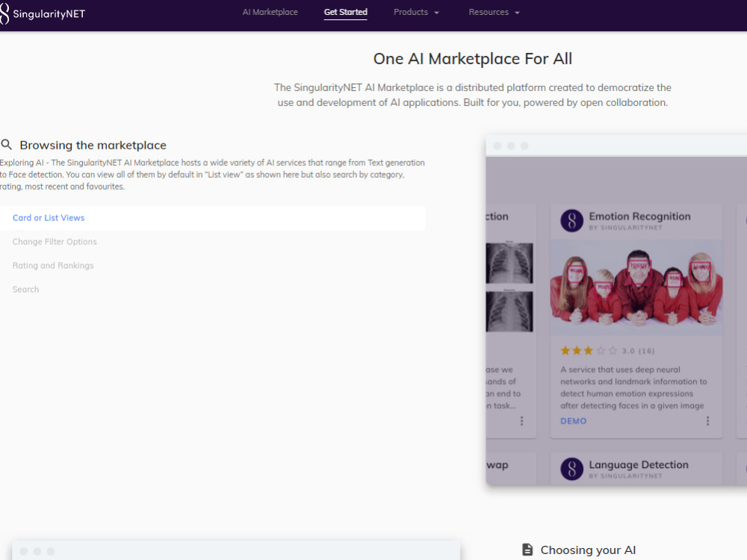Screen dimensions: 747x560
Task: Click the lower chest X-ray thumbnail
Action: click(509, 311)
